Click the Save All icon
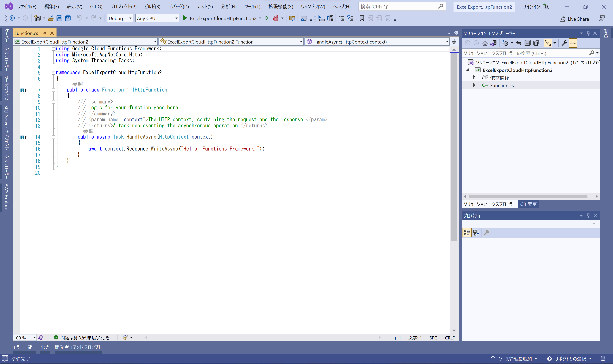Image resolution: width=613 pixels, height=364 pixels. (x=68, y=18)
